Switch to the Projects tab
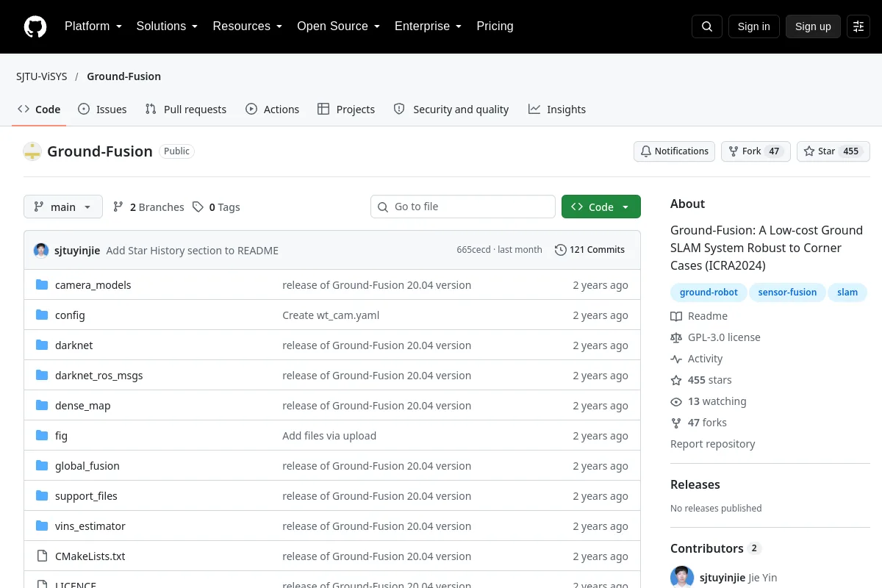Image resolution: width=882 pixels, height=588 pixels. 346,110
